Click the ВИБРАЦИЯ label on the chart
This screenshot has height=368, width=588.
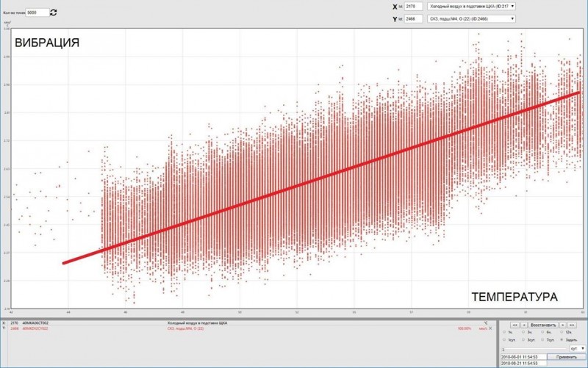pyautogui.click(x=47, y=43)
